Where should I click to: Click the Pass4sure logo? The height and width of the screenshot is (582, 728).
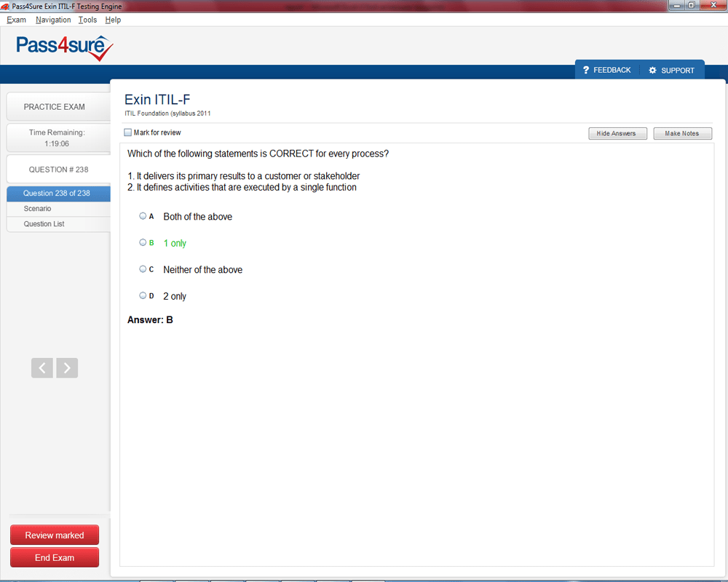[65, 48]
